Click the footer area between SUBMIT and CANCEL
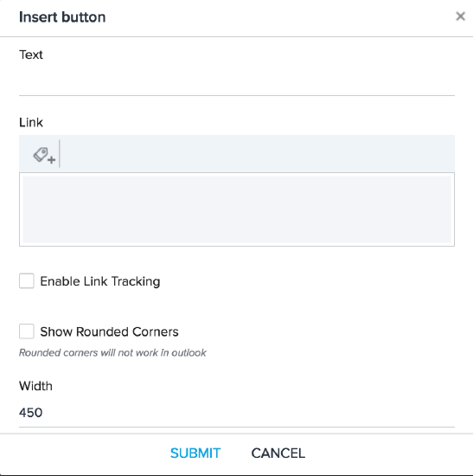 pyautogui.click(x=236, y=453)
